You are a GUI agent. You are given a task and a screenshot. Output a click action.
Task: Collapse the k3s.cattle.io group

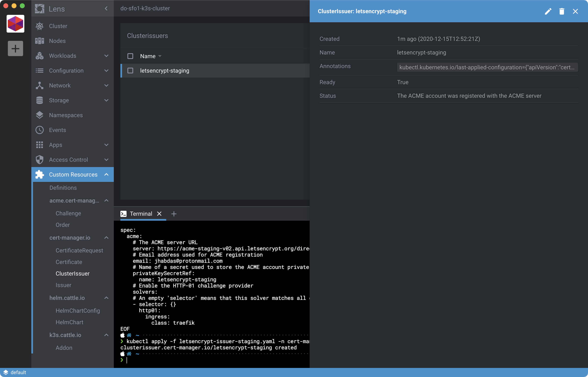click(106, 335)
